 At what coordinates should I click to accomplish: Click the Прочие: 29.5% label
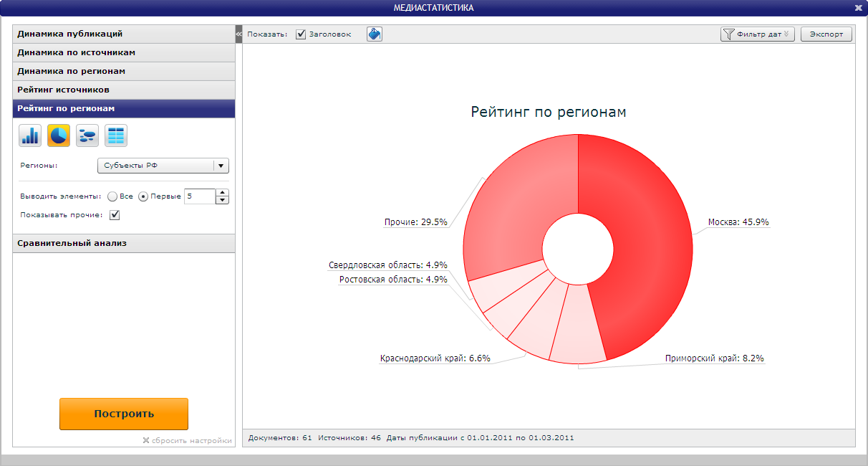[415, 222]
